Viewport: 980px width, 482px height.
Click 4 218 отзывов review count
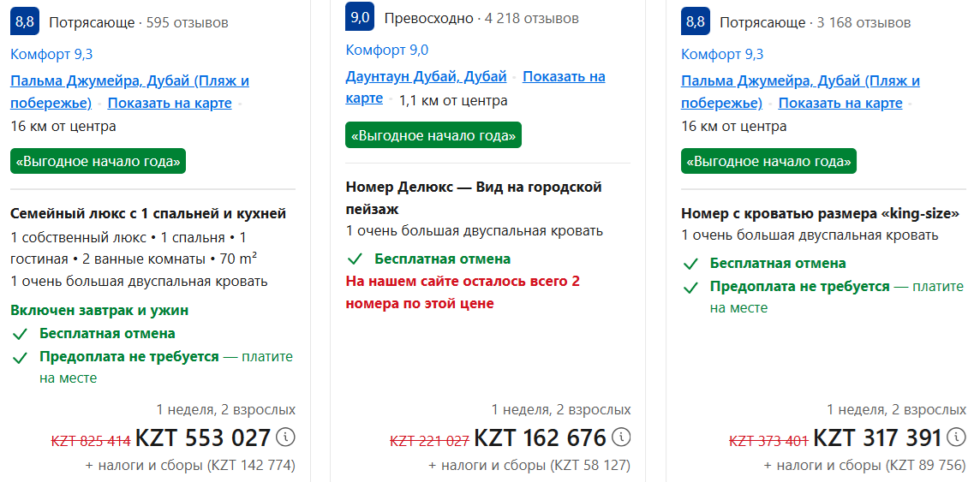pos(531,18)
